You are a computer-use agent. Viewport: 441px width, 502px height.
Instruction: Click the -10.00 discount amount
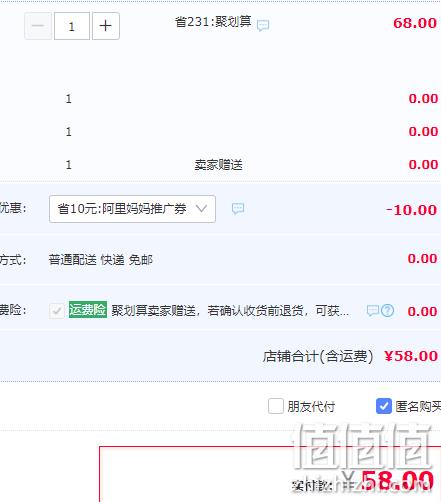[x=411, y=210]
